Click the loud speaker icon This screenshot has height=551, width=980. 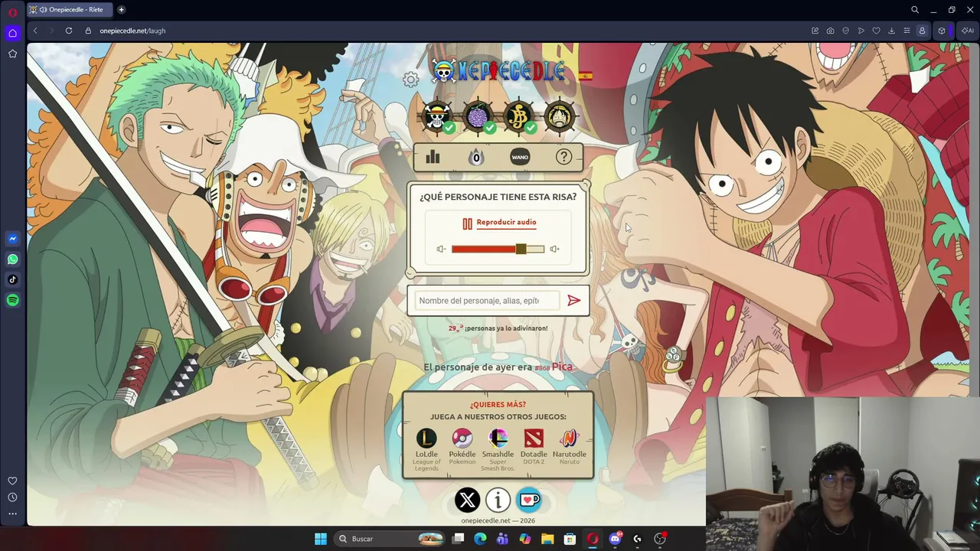click(554, 249)
